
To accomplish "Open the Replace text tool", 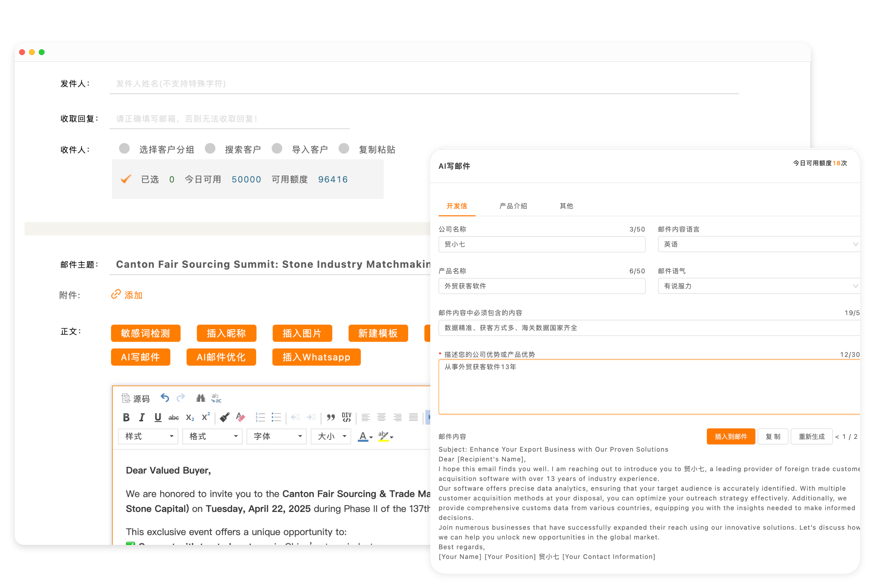I will click(x=216, y=398).
